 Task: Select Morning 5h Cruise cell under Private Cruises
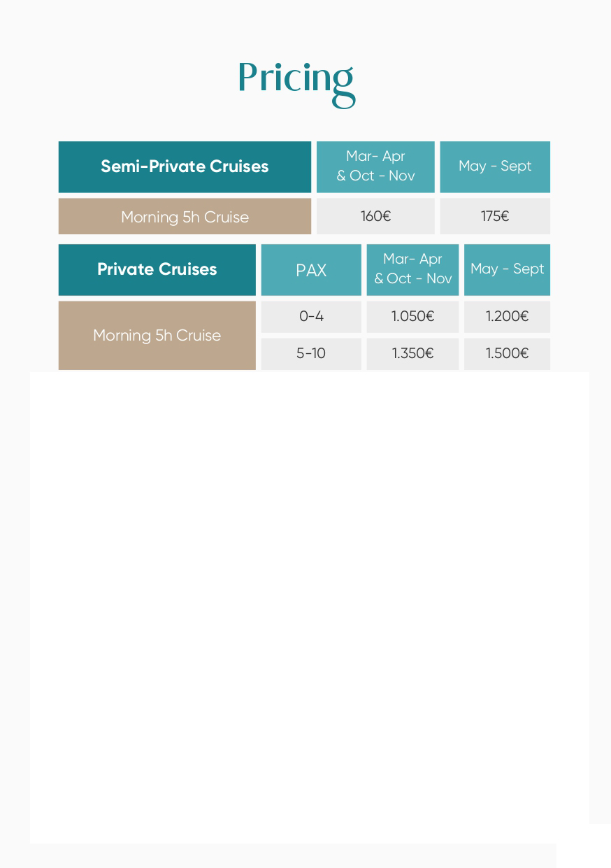(x=157, y=335)
